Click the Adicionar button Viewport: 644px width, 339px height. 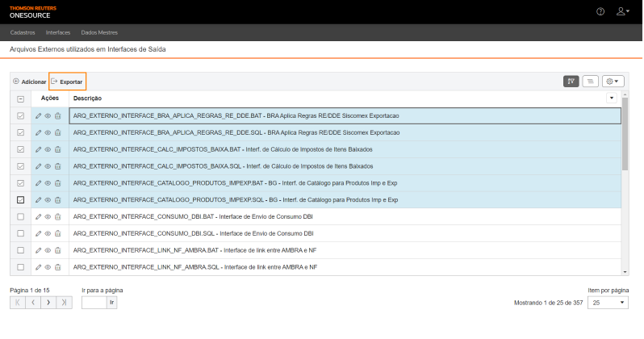tap(30, 82)
